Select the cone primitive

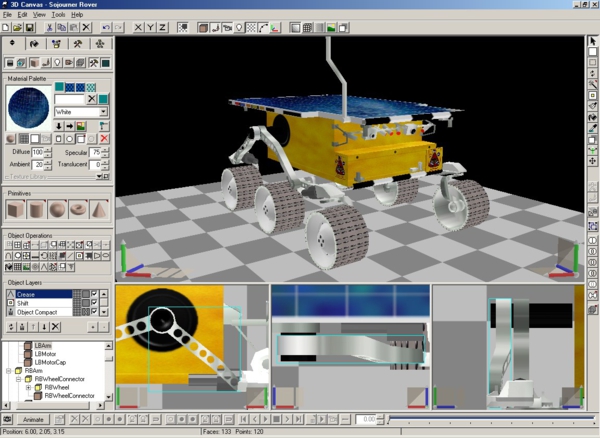[101, 208]
